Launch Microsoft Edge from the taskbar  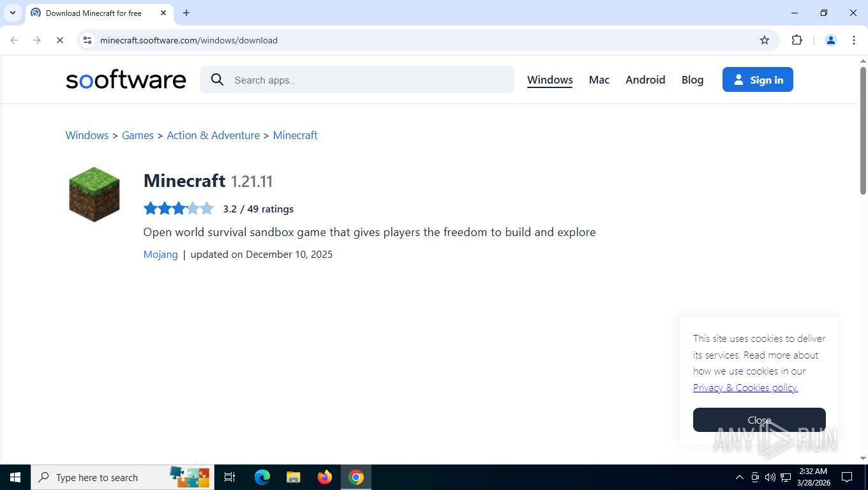pos(262,477)
